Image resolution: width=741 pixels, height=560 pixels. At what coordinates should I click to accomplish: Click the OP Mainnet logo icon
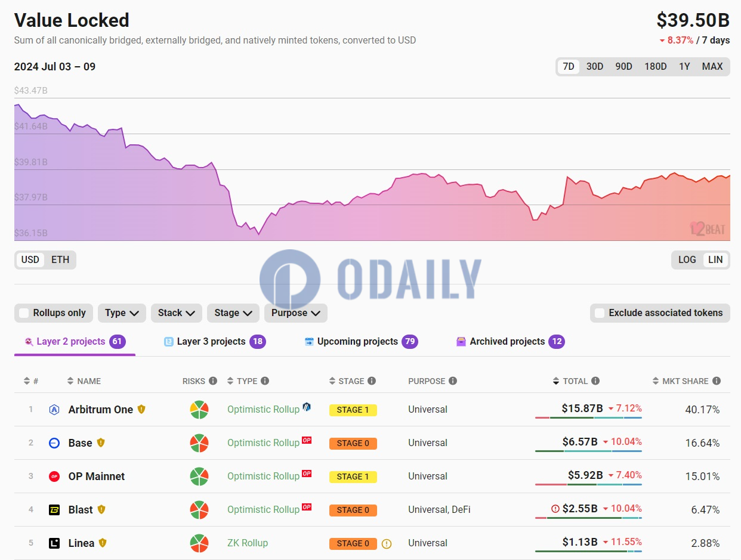(x=54, y=477)
